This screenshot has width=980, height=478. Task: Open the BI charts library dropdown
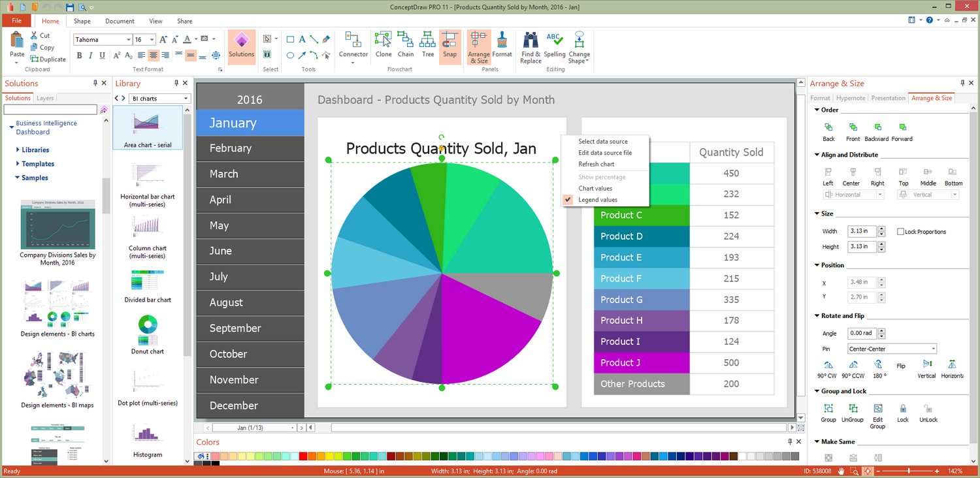[186, 99]
